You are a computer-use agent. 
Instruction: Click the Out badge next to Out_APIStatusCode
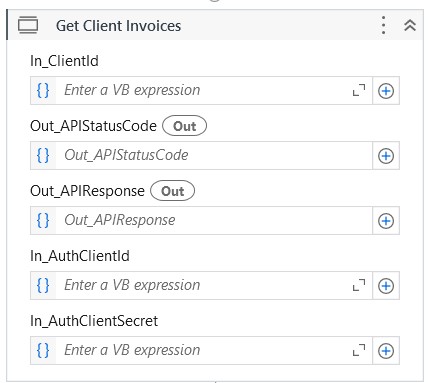184,126
